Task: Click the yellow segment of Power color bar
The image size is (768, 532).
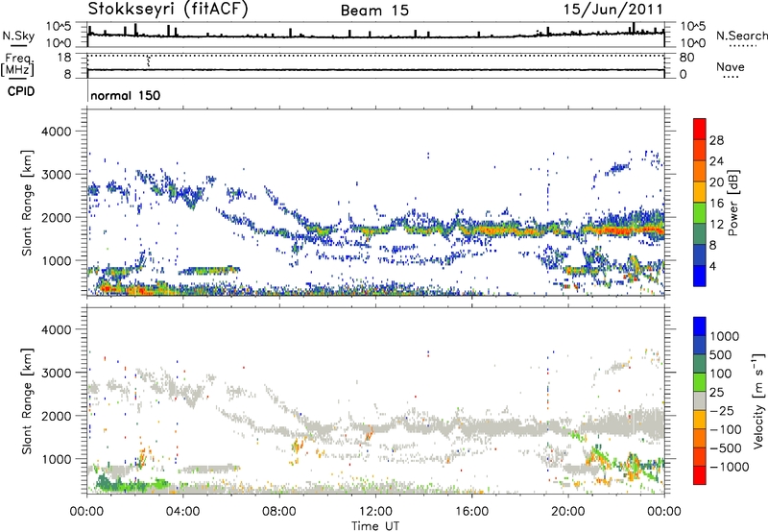Action: point(700,192)
